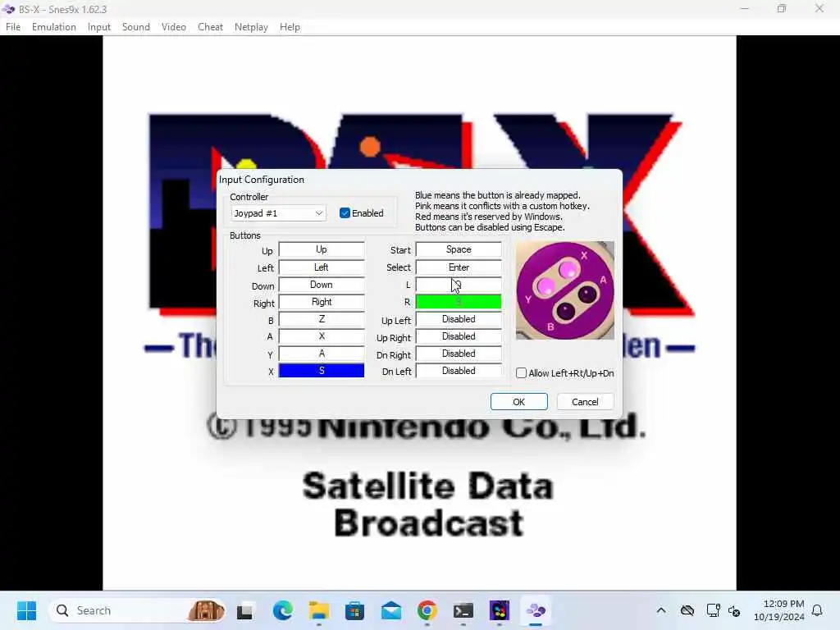This screenshot has width=840, height=630.
Task: Click the muted volume tray icon
Action: [x=734, y=610]
